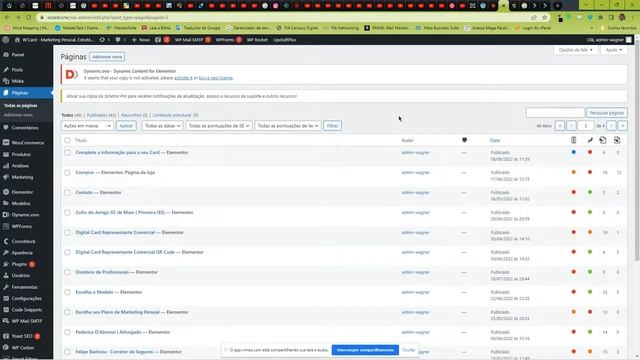Check the Federico D'Abronzi page checkbox
This screenshot has width=640, height=360.
pos(67,332)
